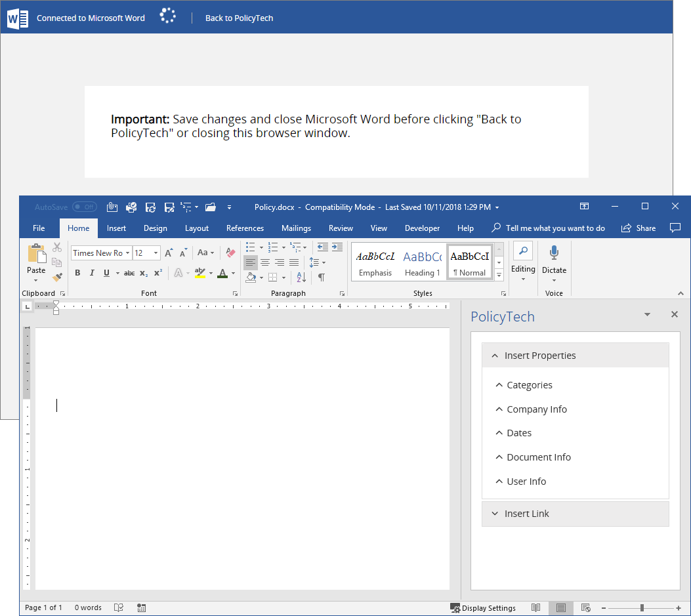Click the Back to PolicyTech link
This screenshot has height=616, width=691.
239,18
